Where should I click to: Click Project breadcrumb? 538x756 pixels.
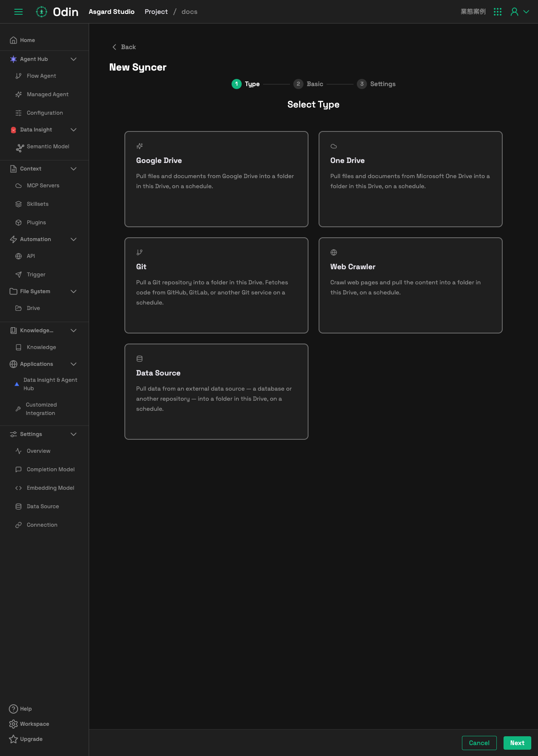[156, 12]
